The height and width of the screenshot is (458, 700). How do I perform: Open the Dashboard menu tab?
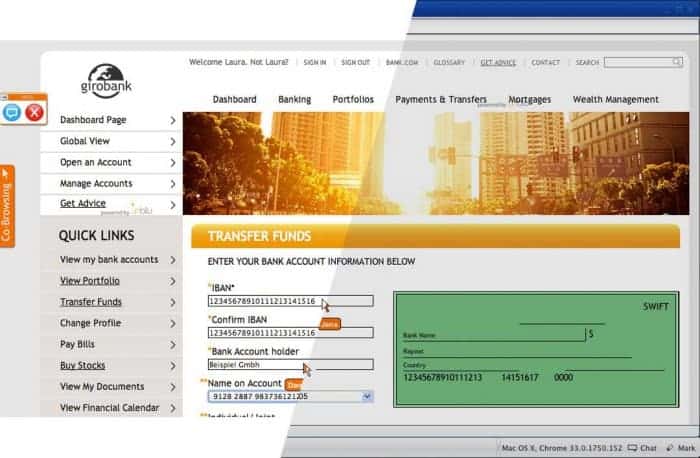pos(234,100)
